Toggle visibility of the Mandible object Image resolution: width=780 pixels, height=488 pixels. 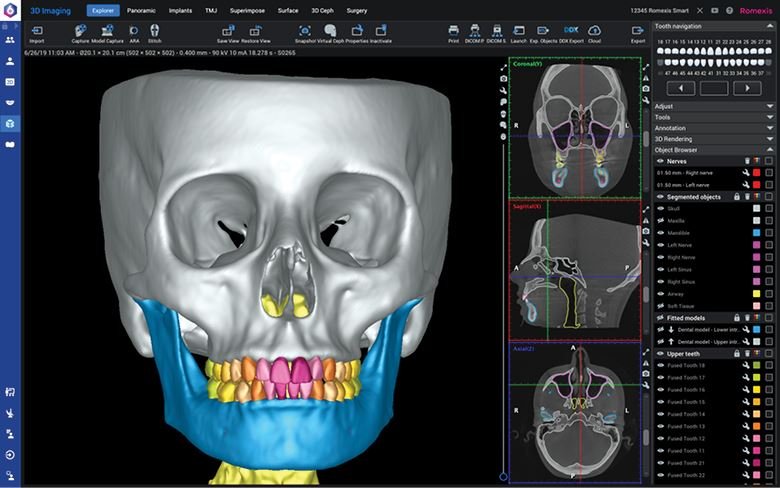tap(660, 232)
